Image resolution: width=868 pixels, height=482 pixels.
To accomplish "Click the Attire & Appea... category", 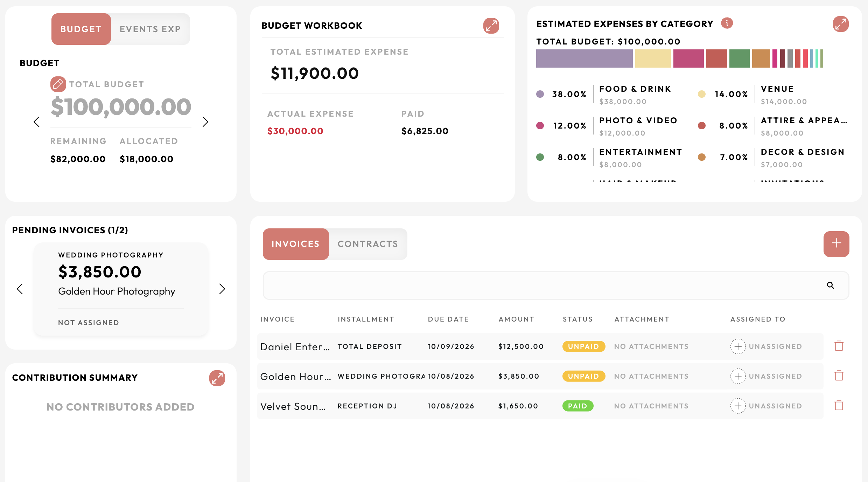I will pos(804,120).
